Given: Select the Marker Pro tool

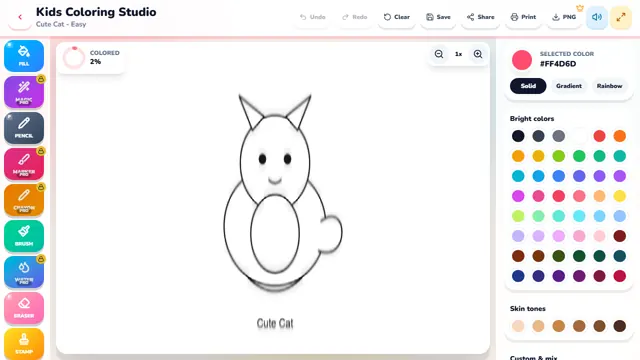Looking at the screenshot, I should [24, 164].
